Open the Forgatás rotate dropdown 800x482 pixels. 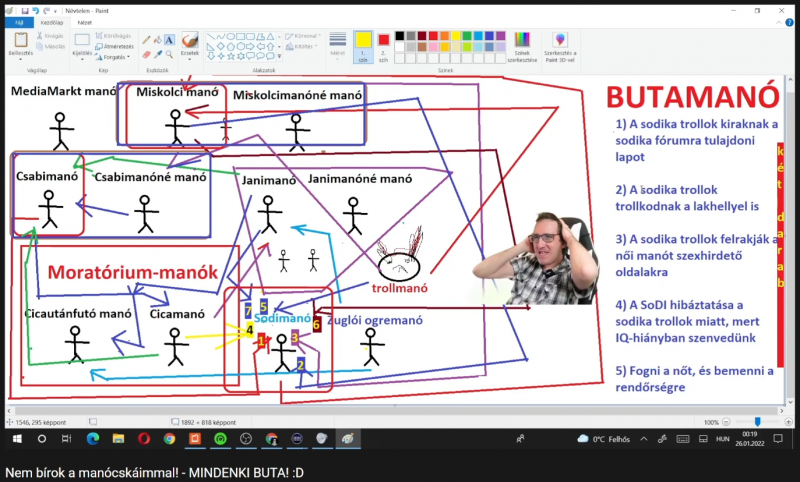pyautogui.click(x=113, y=57)
